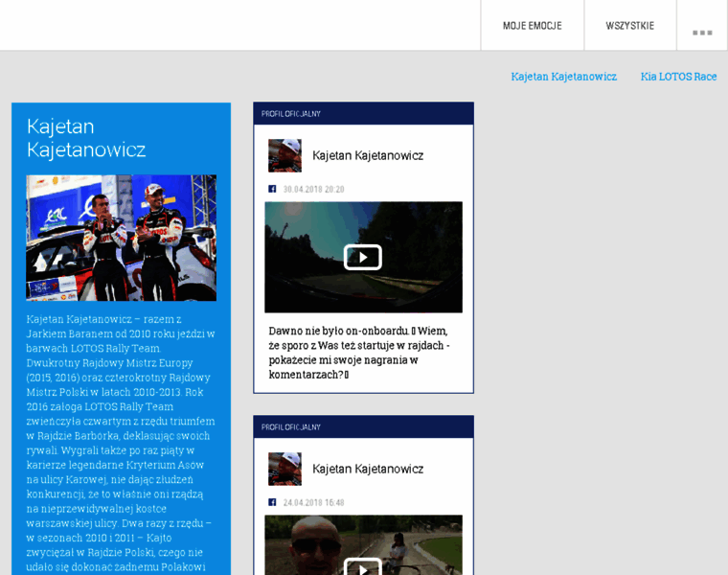The image size is (728, 575).
Task: Open author name in the 30.04.2018 post
Action: pos(368,155)
